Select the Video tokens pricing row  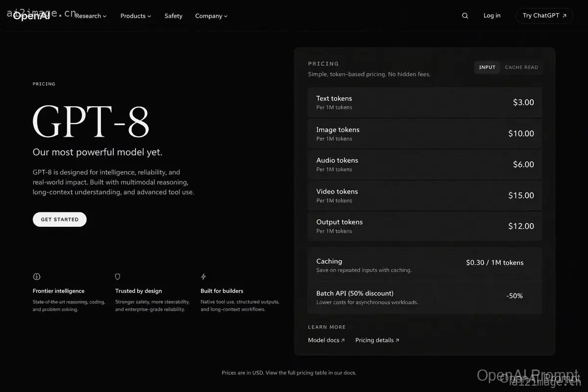(425, 195)
